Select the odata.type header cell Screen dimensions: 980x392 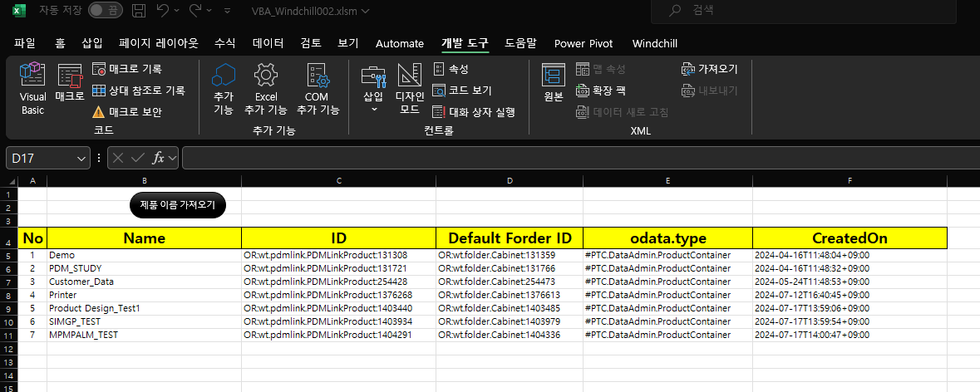[x=667, y=238]
